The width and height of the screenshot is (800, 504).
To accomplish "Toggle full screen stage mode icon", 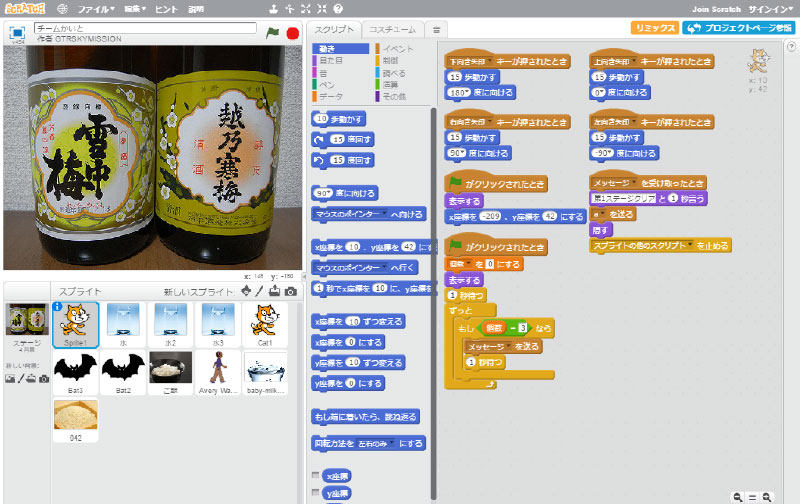I will pos(17,33).
